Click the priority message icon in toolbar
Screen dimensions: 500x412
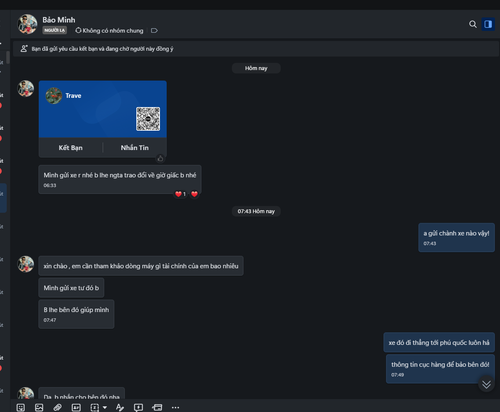138,407
